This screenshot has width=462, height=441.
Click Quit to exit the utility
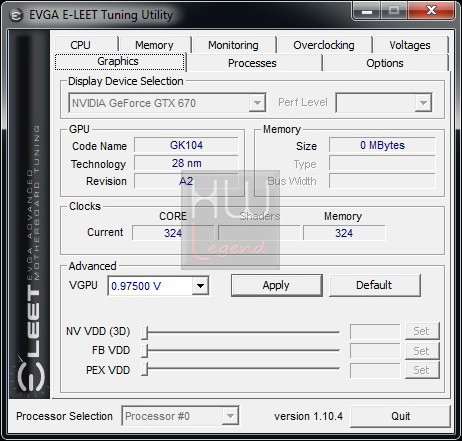[400, 416]
